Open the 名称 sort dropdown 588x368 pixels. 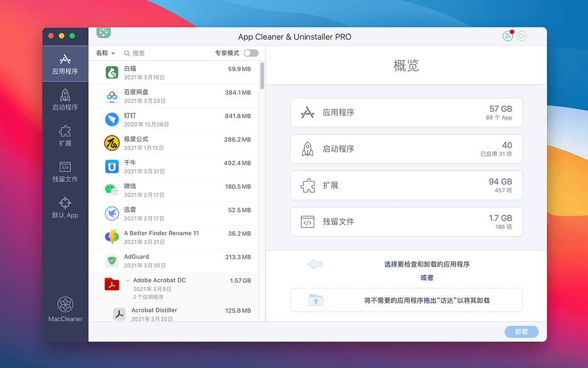[x=105, y=53]
